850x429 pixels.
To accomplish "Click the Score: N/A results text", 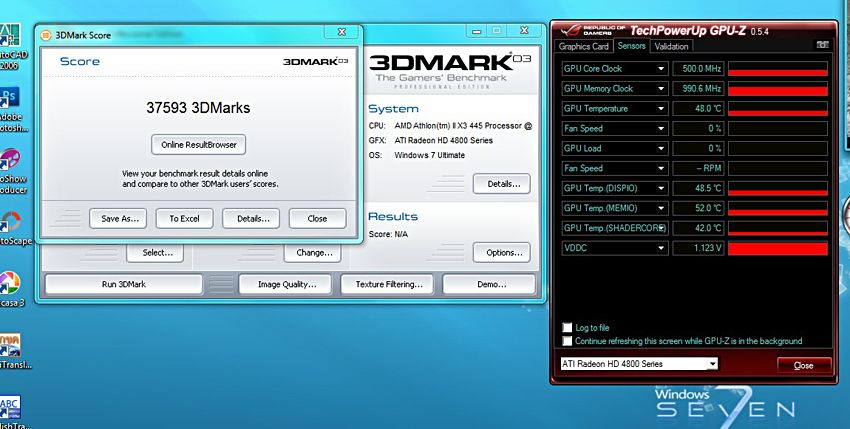I will (388, 234).
